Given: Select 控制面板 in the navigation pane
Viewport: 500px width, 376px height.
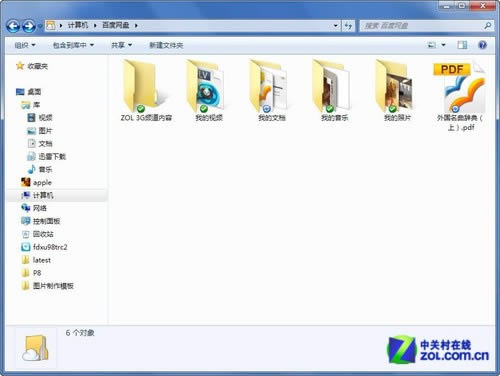Looking at the screenshot, I should coord(46,221).
